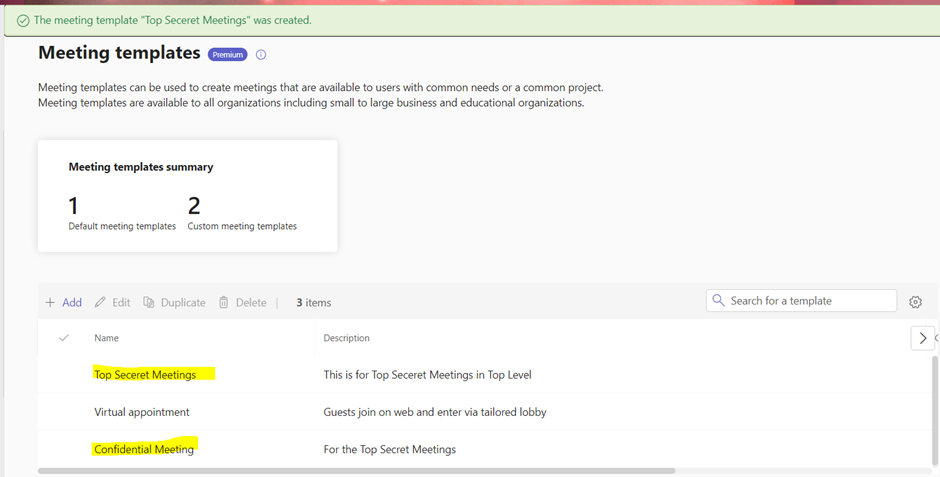This screenshot has width=940, height=477.
Task: Click the green success checkmark icon
Action: 23,21
